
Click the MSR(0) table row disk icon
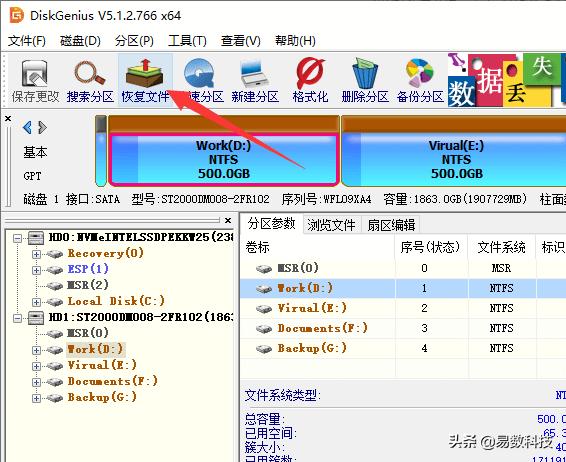pyautogui.click(x=264, y=269)
